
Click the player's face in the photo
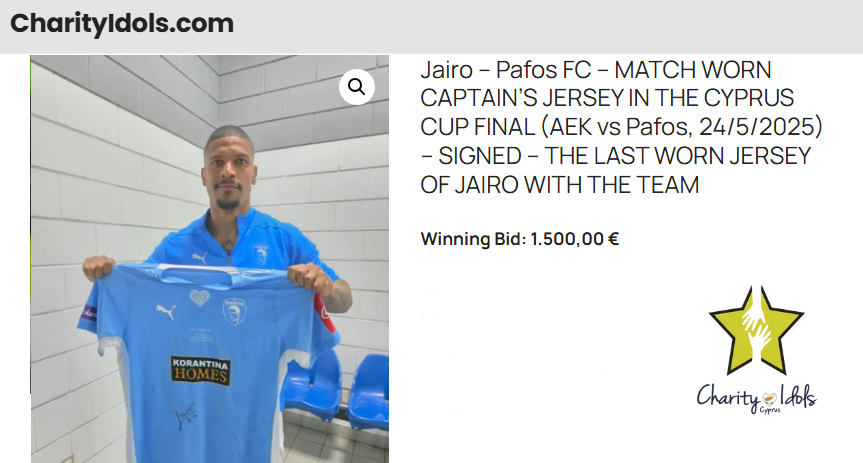click(x=228, y=171)
